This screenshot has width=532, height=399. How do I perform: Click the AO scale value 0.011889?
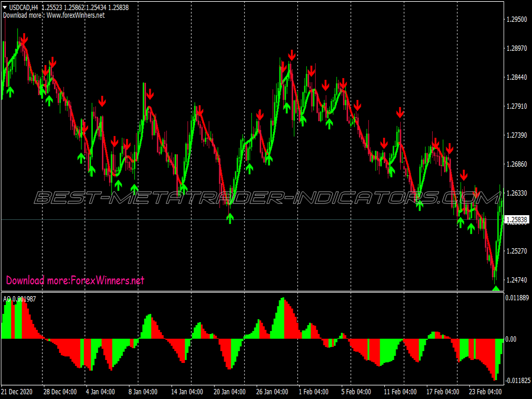tap(517, 298)
